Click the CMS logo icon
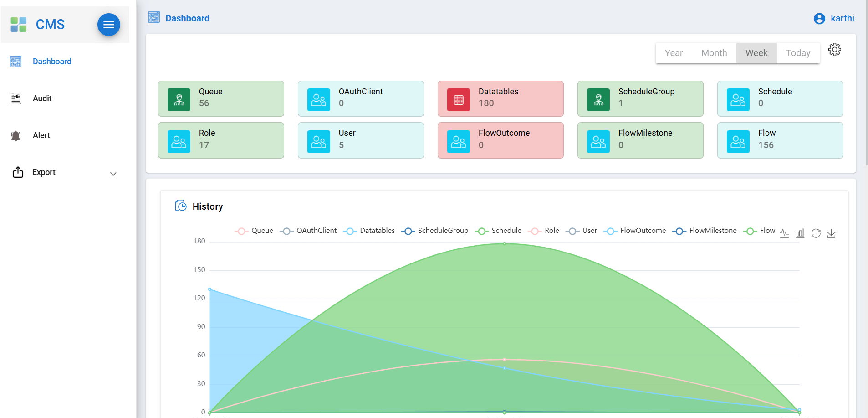Image resolution: width=868 pixels, height=418 pixels. 19,25
